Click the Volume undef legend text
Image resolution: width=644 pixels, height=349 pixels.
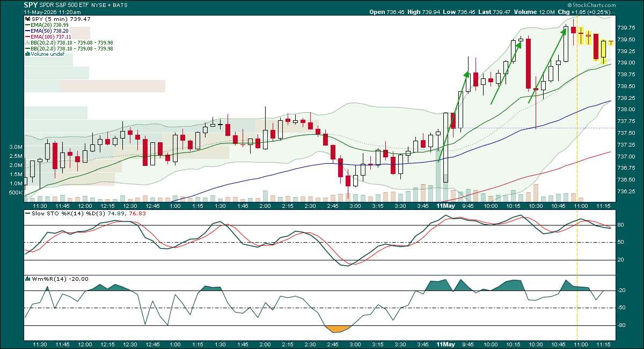(47, 54)
